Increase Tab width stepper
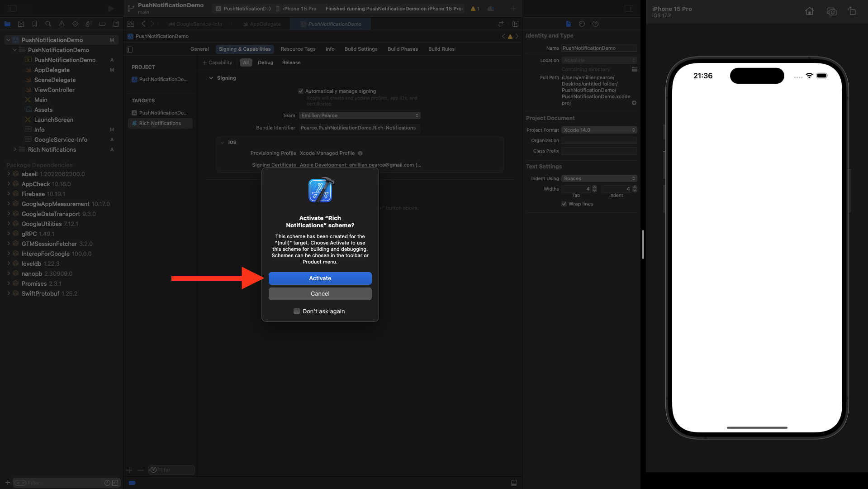Image resolution: width=868 pixels, height=489 pixels. [594, 187]
